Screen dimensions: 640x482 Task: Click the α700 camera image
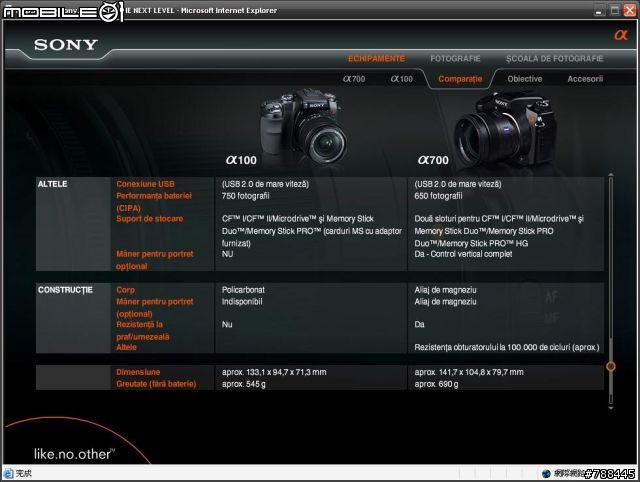click(x=504, y=131)
